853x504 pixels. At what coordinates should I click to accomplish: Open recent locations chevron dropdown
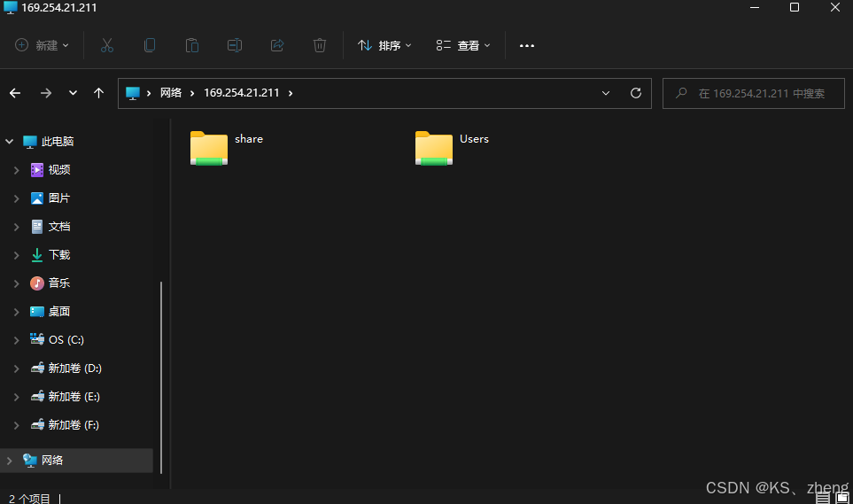click(x=73, y=93)
